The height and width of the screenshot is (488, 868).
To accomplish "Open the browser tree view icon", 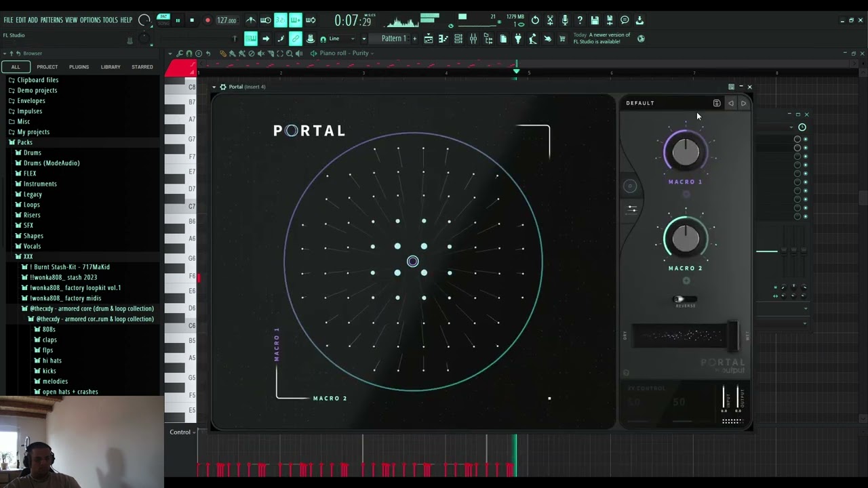I will coord(488,39).
